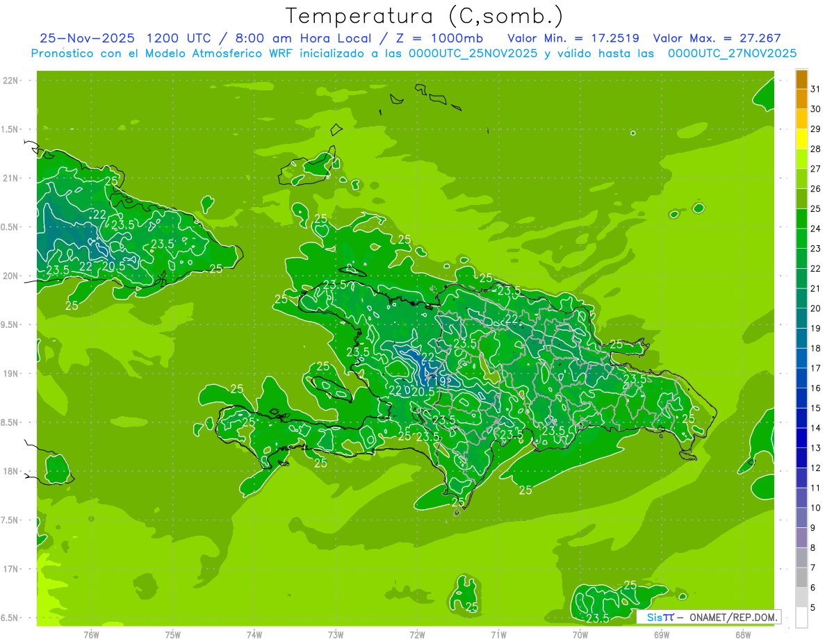The height and width of the screenshot is (644, 834).
Task: Click the '18N' latitude axis label
Action: coord(11,471)
